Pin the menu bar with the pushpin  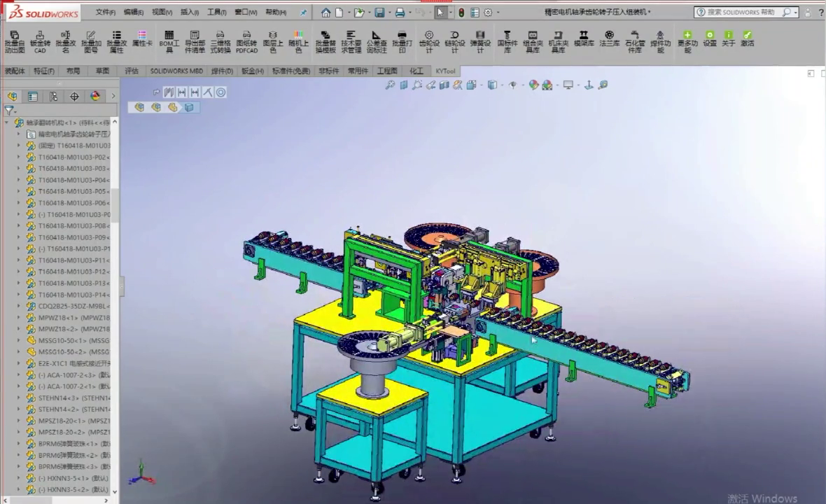[x=303, y=12]
